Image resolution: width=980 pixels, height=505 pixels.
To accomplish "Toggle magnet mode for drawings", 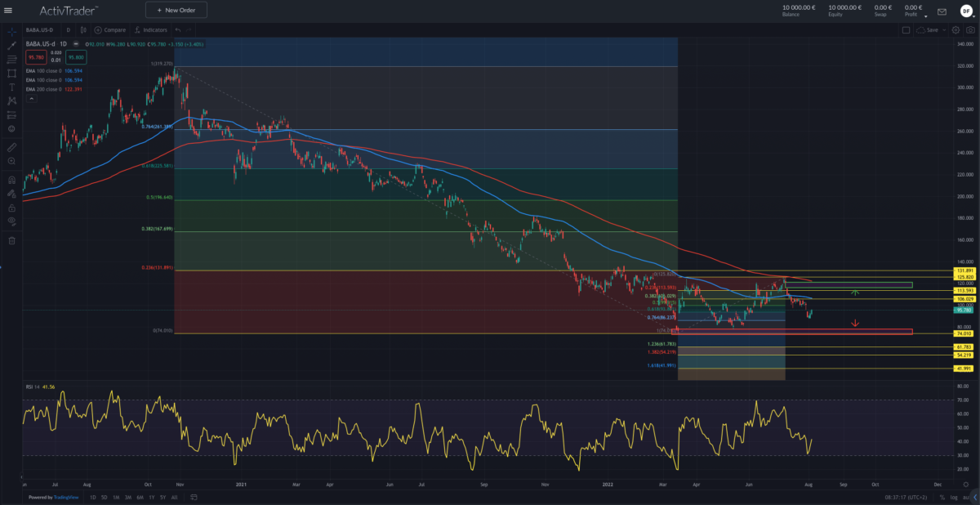I will 12,180.
